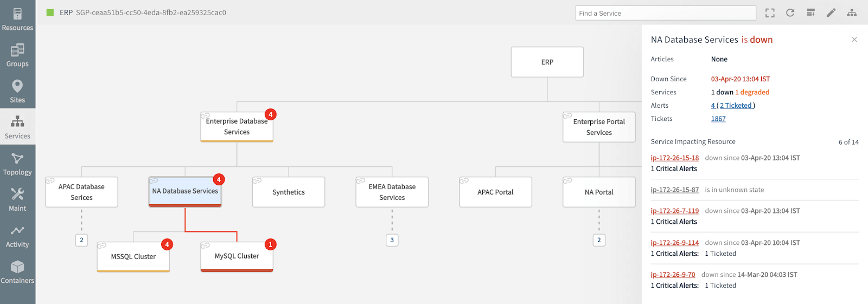Expand NA Portal children count 2
This screenshot has height=304, width=868.
pos(599,240)
